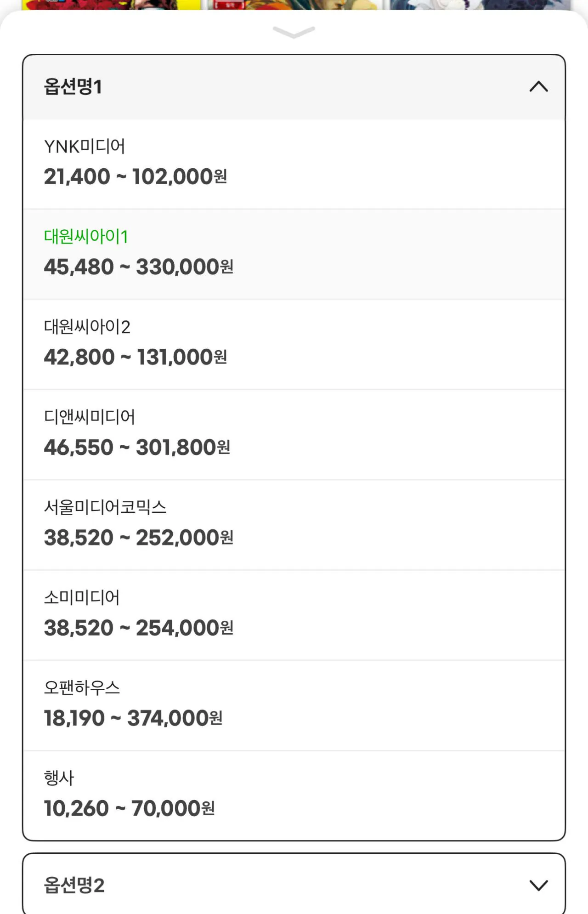Collapse the 옵션명1 dropdown via its up chevron

pos(538,86)
